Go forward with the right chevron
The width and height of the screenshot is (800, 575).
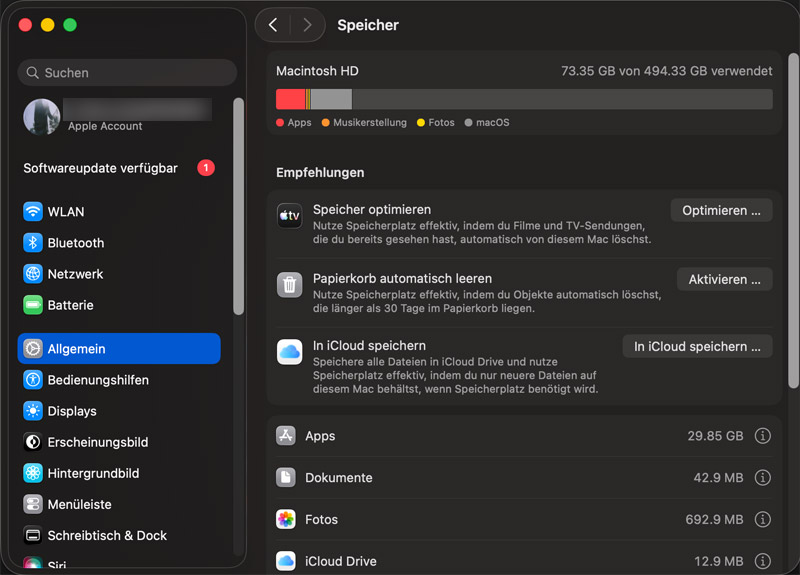click(307, 24)
